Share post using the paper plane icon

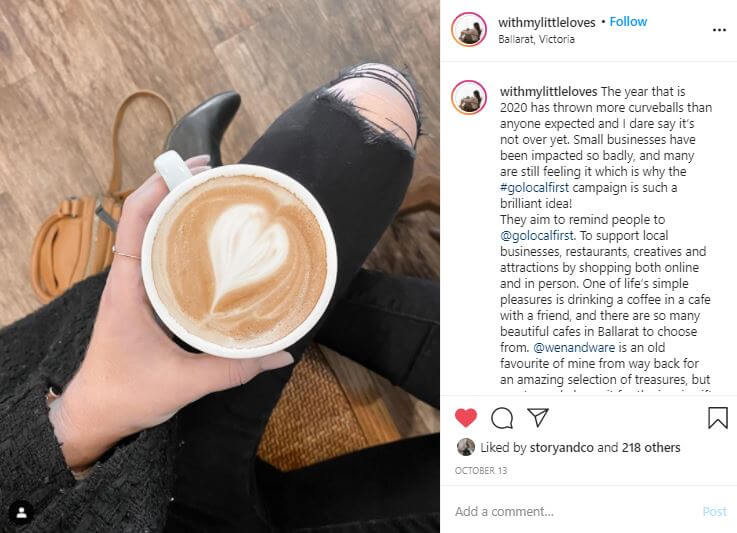538,417
